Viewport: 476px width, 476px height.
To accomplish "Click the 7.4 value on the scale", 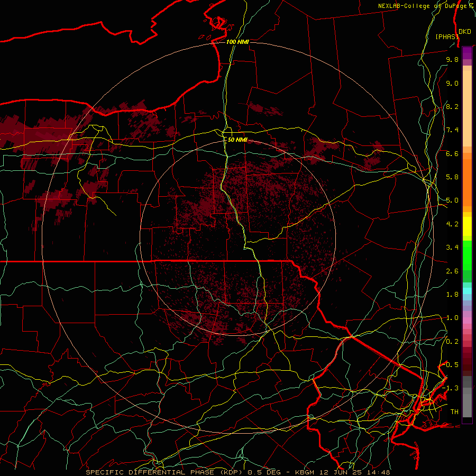I will point(452,130).
